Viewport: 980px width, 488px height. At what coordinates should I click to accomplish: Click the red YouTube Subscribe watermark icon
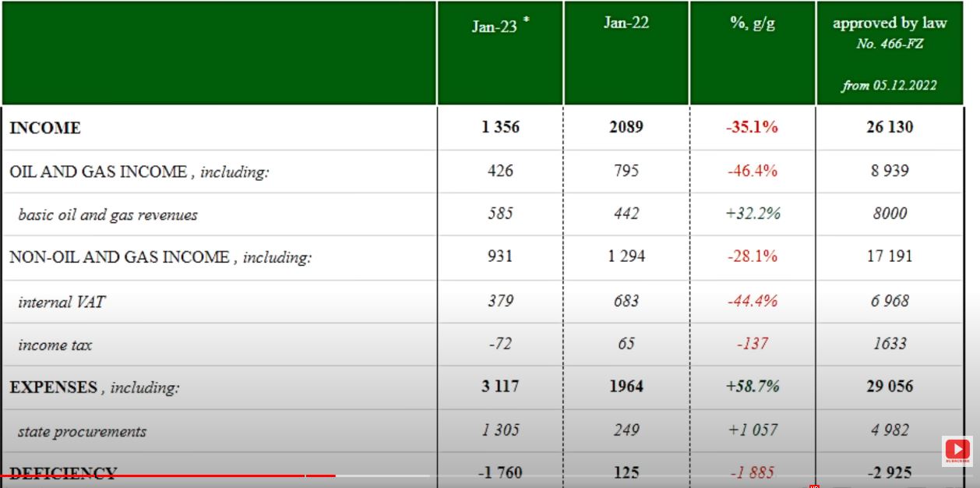[x=957, y=451]
